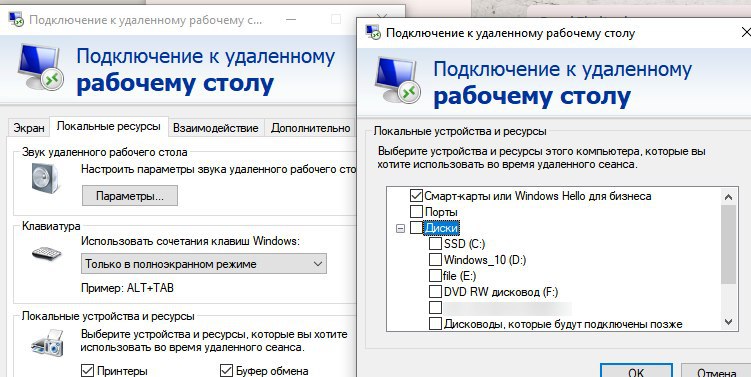Check the Диски checkbox

416,228
